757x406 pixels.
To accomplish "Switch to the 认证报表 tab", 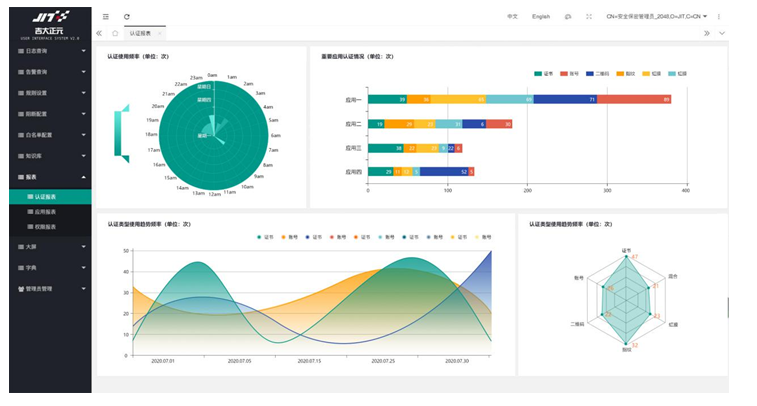I will tap(142, 33).
